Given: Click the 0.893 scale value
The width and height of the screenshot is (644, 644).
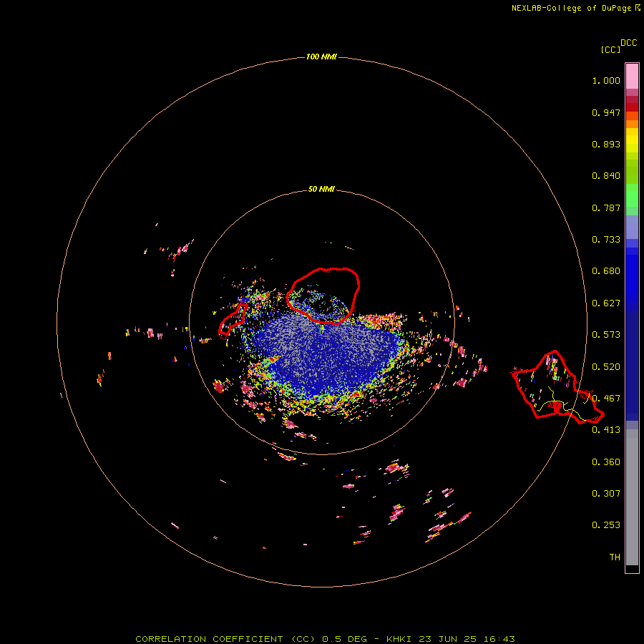Looking at the screenshot, I should tap(606, 144).
